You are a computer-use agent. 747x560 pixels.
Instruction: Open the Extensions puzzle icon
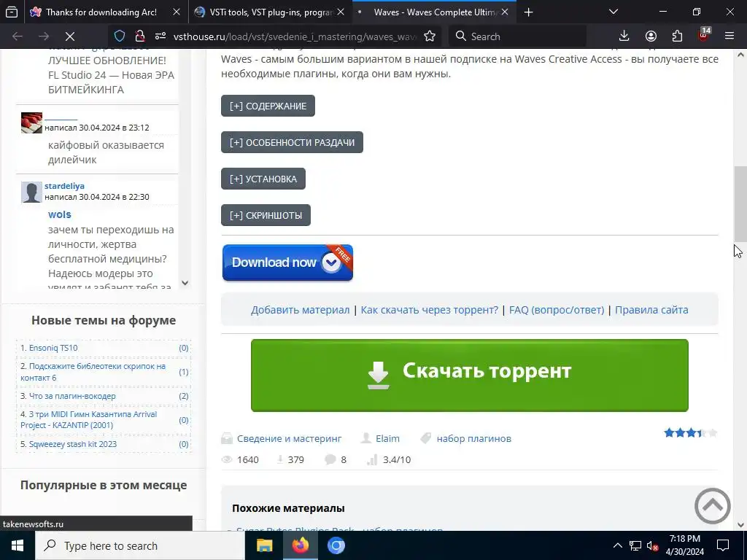(x=677, y=36)
